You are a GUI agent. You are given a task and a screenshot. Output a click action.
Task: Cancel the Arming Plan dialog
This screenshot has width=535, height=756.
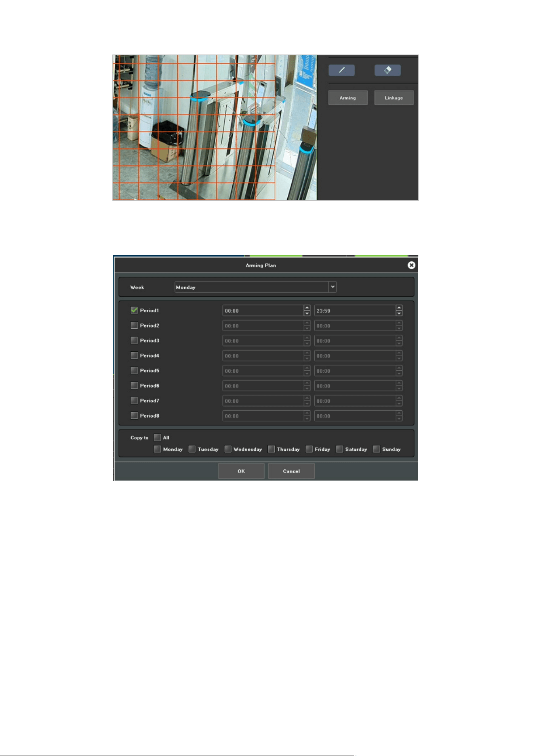click(291, 471)
